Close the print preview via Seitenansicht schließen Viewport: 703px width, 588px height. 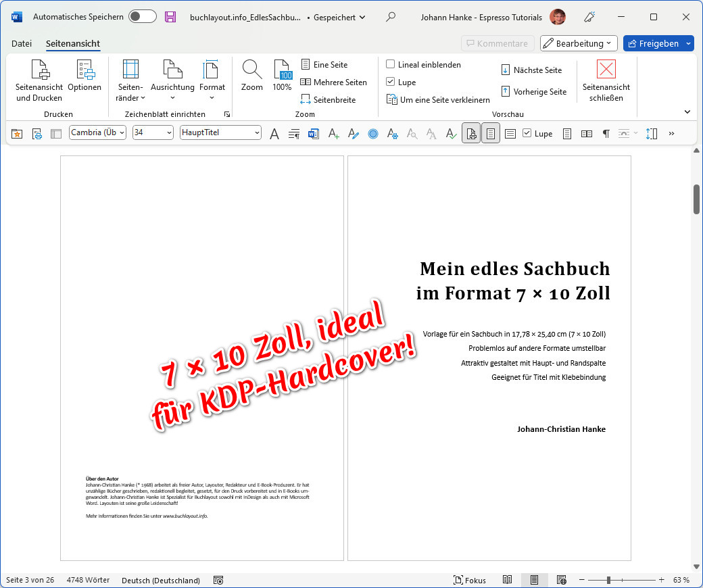coord(606,80)
